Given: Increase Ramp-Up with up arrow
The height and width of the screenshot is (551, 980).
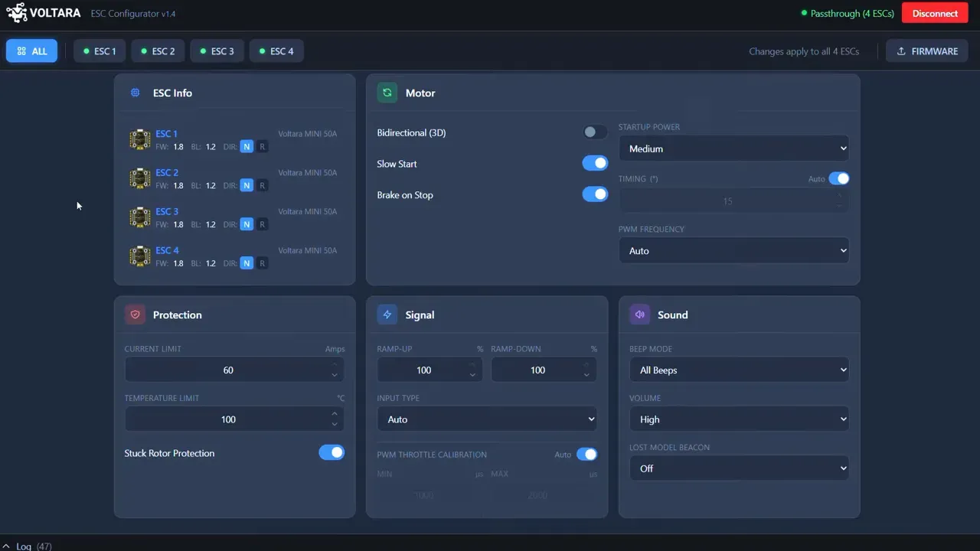Looking at the screenshot, I should [x=472, y=365].
